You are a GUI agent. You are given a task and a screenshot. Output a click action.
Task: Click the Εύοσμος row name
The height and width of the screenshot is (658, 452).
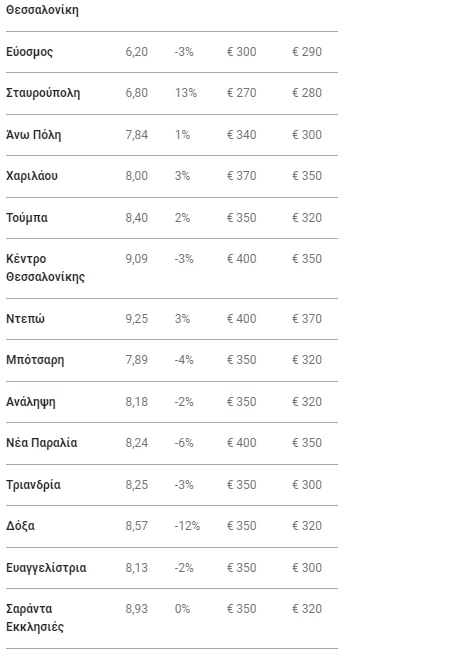(x=29, y=52)
